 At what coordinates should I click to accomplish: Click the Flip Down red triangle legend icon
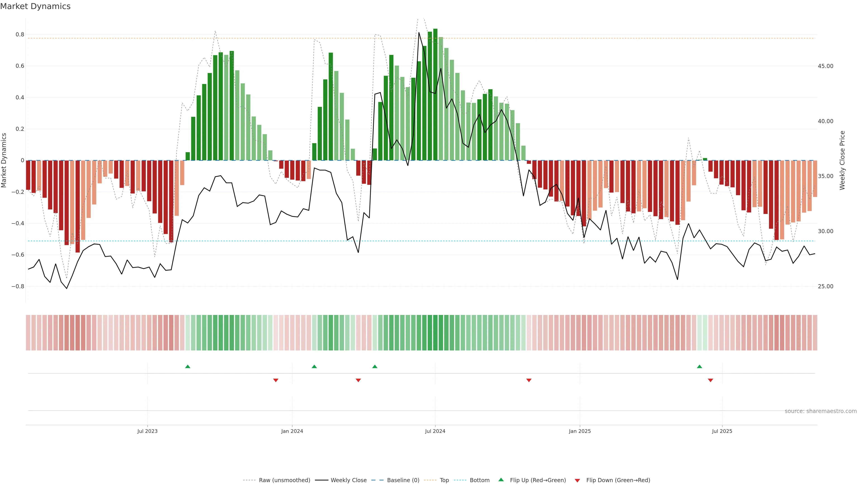click(x=577, y=480)
